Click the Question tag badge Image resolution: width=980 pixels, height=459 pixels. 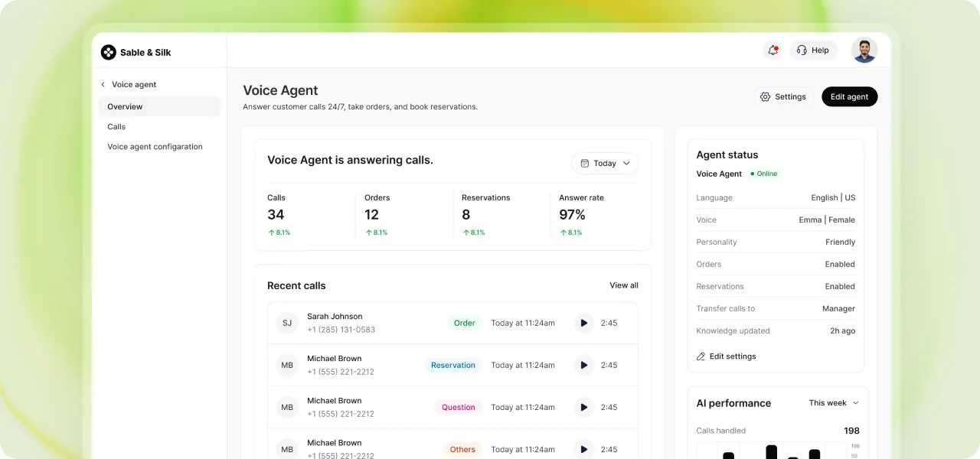459,407
